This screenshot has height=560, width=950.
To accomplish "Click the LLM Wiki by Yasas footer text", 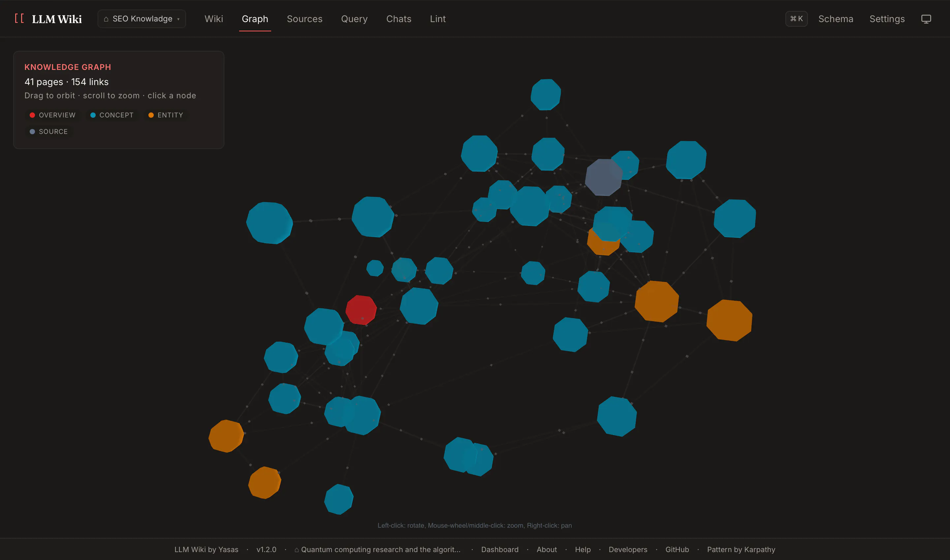I will point(206,549).
